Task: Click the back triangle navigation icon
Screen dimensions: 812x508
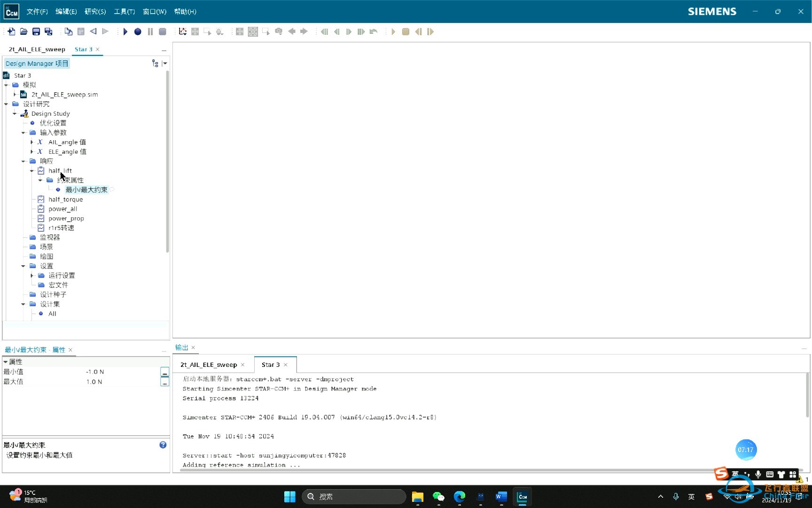Action: [93, 32]
